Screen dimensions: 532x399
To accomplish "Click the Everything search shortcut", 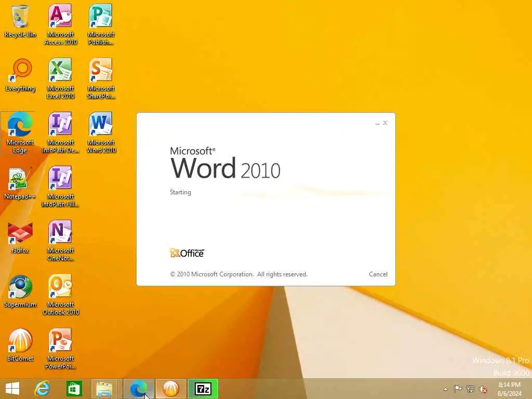I will [20, 75].
